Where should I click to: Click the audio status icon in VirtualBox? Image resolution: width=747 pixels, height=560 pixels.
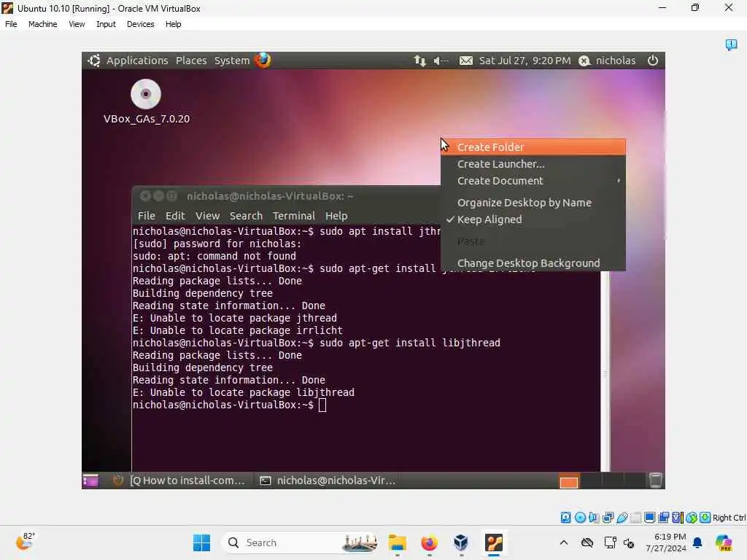coord(594,517)
